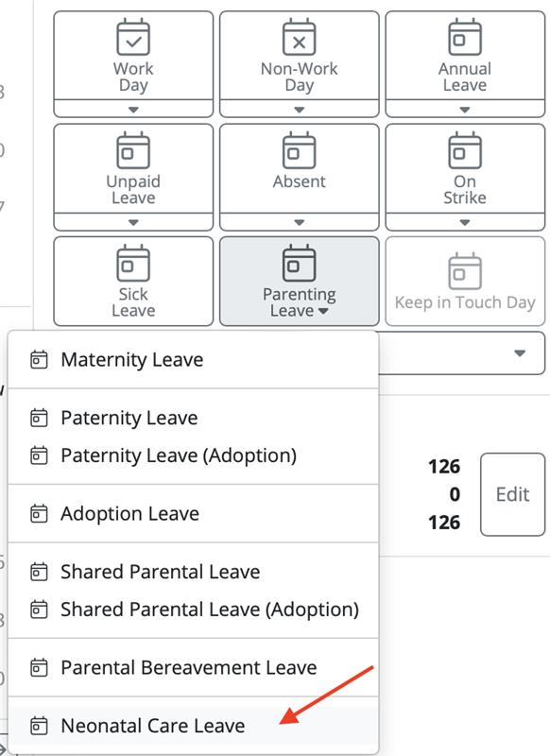Open the Absent options dropdown arrow

coord(300,222)
